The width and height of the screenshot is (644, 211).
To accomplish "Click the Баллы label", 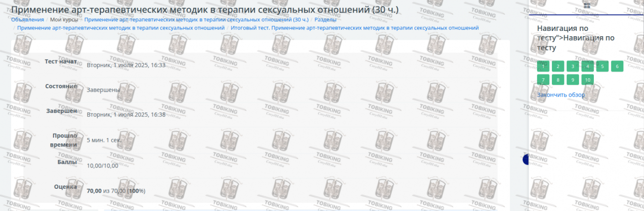I will (67, 162).
